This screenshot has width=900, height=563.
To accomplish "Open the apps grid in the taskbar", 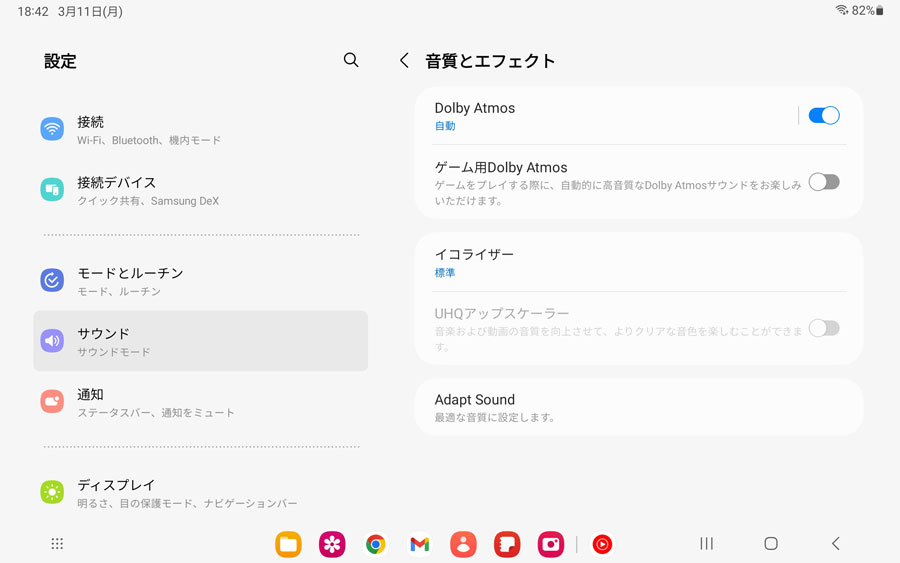I will coord(57,543).
